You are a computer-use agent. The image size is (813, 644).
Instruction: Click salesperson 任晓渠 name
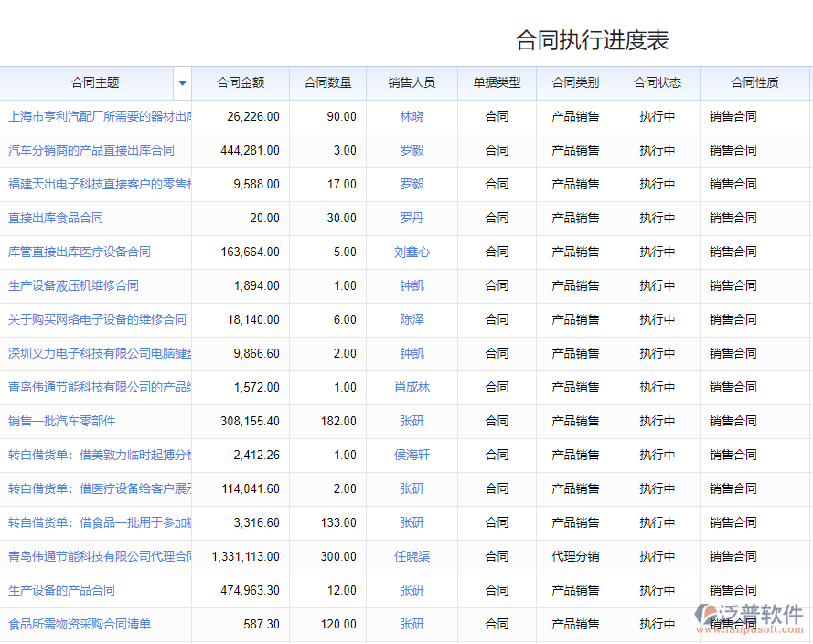412,556
